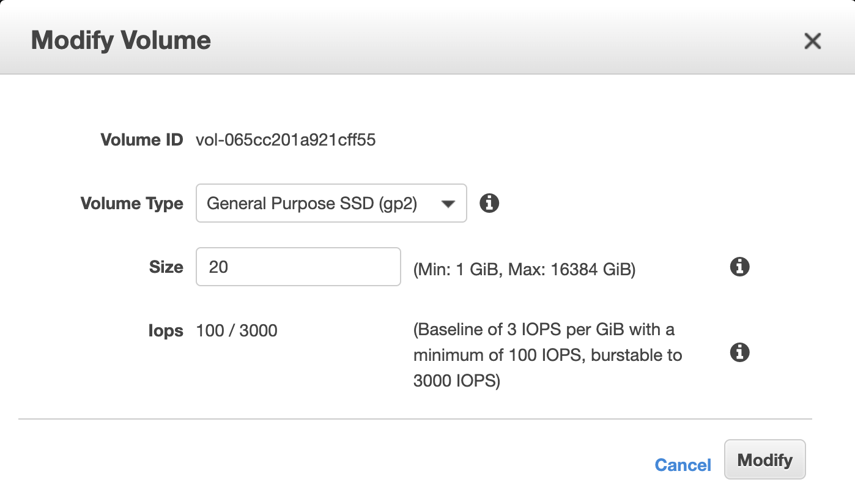Click the info icon next to Volume Type

489,203
